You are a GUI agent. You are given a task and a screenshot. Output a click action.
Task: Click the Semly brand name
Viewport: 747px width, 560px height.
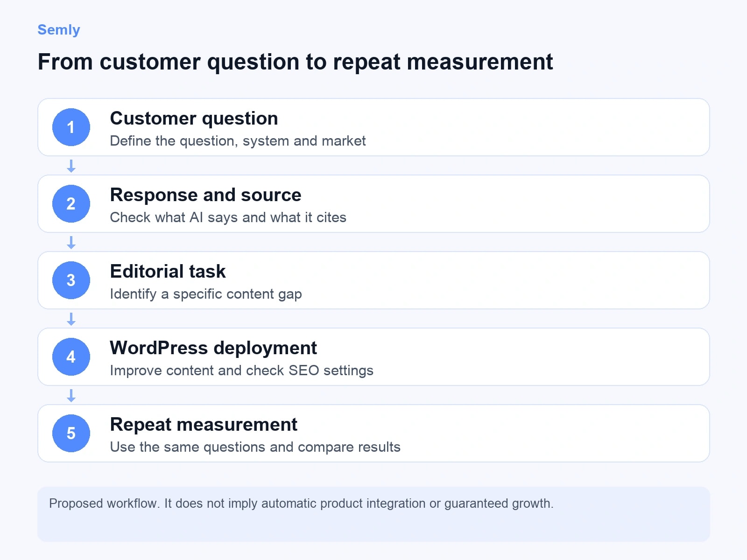click(59, 30)
